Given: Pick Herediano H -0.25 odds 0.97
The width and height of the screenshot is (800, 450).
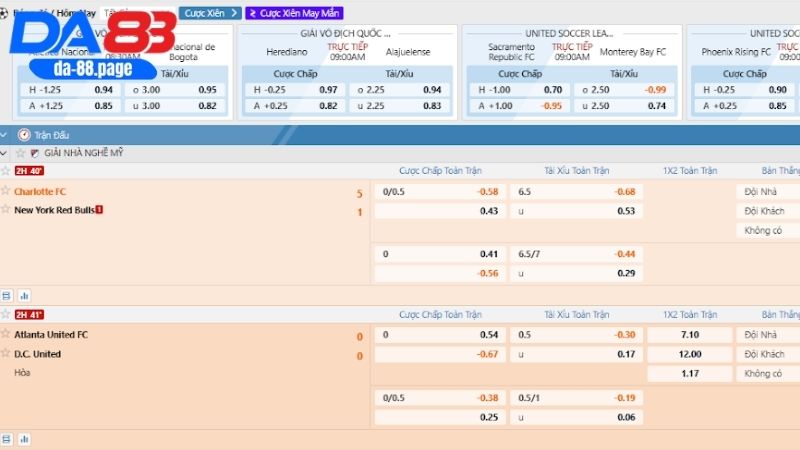Looking at the screenshot, I should pos(294,90).
